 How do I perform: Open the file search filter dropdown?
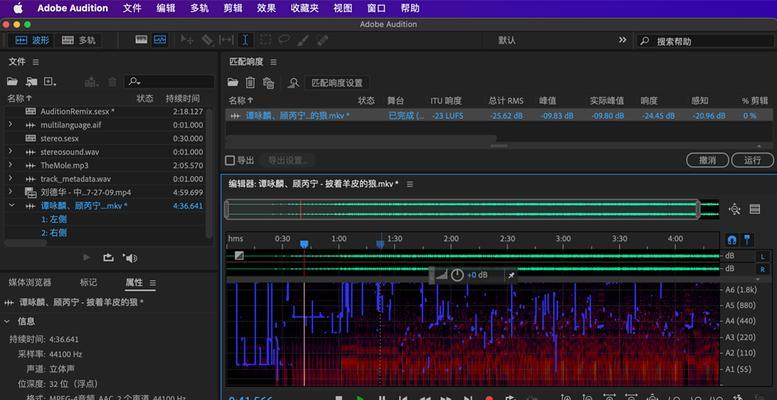(x=134, y=82)
